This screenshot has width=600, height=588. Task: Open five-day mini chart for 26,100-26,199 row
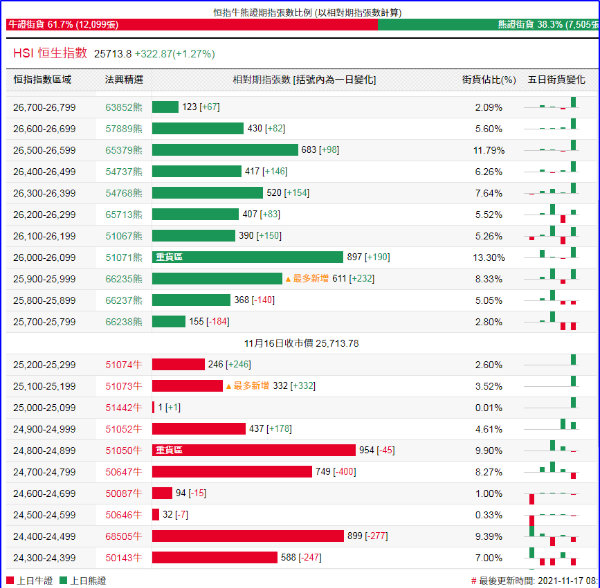coord(556,236)
